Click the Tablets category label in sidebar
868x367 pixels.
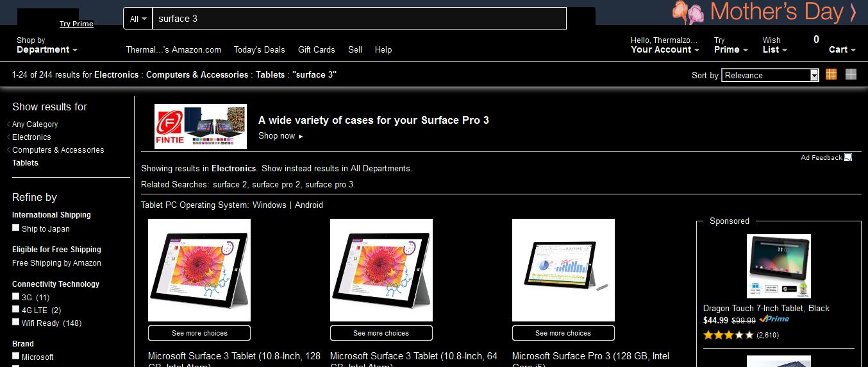(25, 163)
